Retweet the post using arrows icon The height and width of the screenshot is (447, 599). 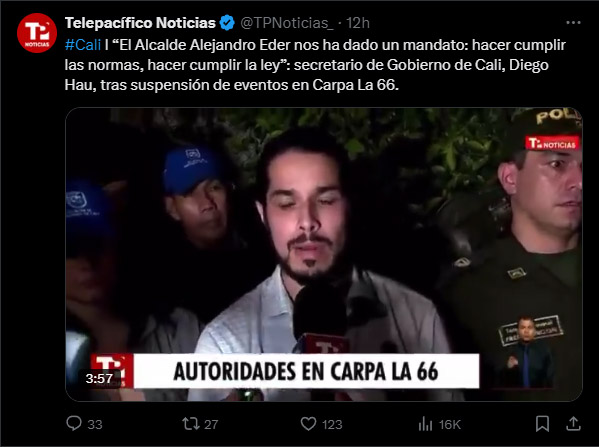pos(190,423)
